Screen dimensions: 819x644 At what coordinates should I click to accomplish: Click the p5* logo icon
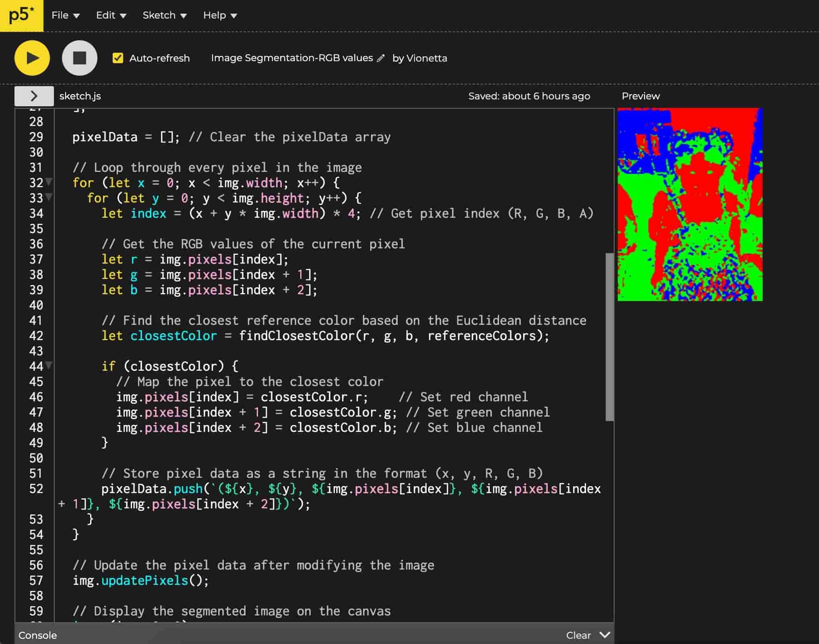(21, 15)
